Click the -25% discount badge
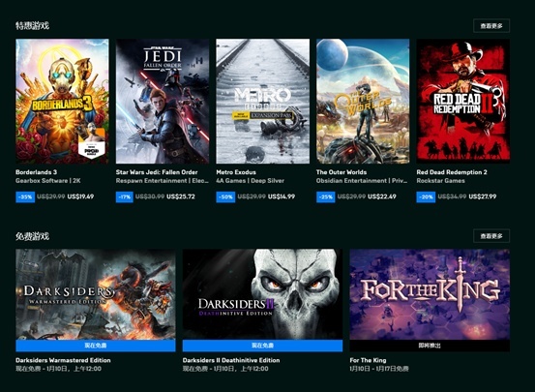 coord(325,197)
